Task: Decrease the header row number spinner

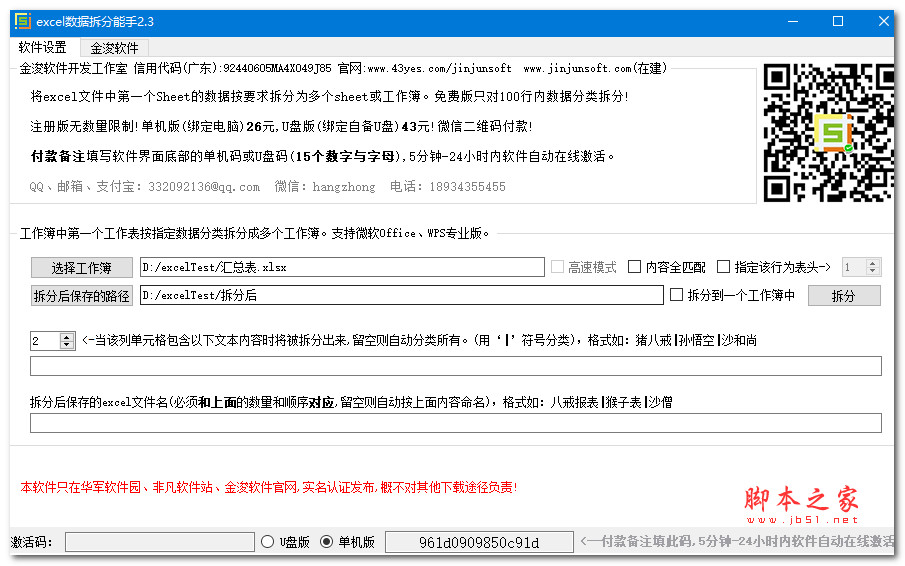Action: pos(873,271)
